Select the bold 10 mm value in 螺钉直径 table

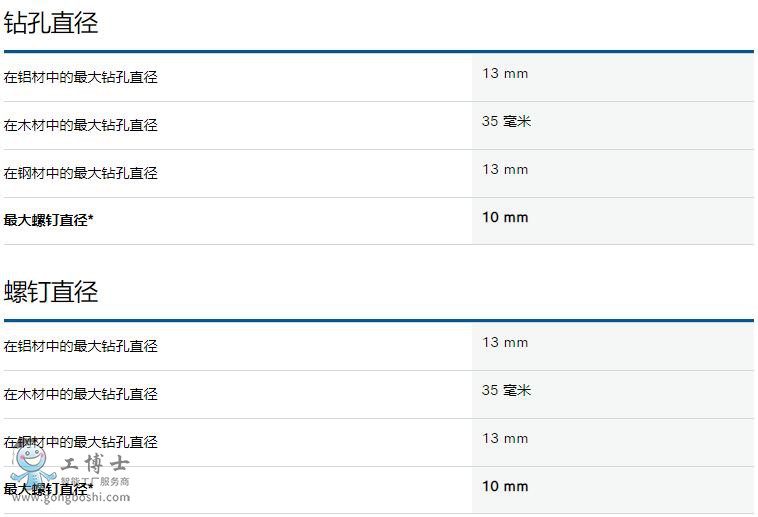505,487
